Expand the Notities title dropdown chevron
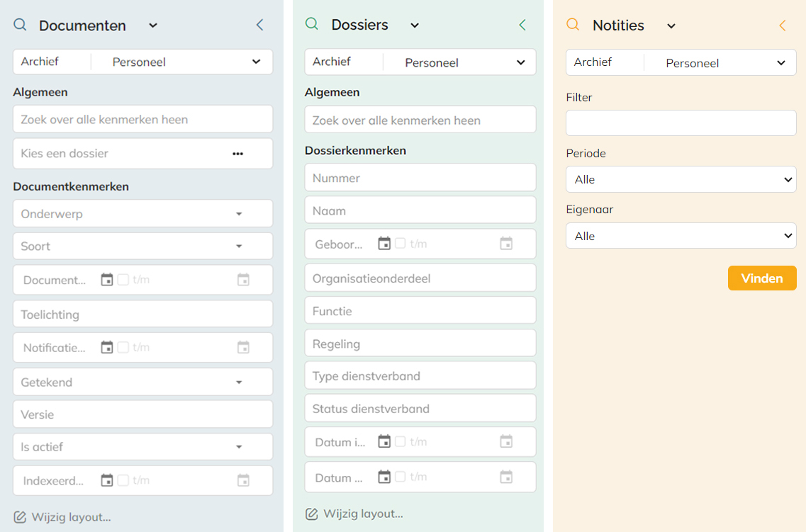Screen dimensions: 806x532 [671, 26]
